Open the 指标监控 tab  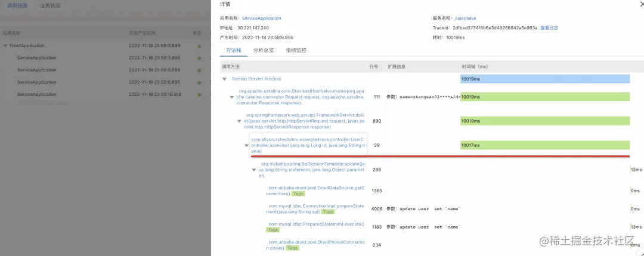(x=296, y=51)
